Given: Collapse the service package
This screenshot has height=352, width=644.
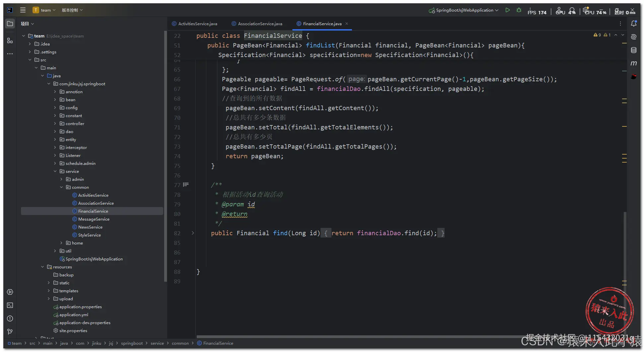Looking at the screenshot, I should pos(55,171).
